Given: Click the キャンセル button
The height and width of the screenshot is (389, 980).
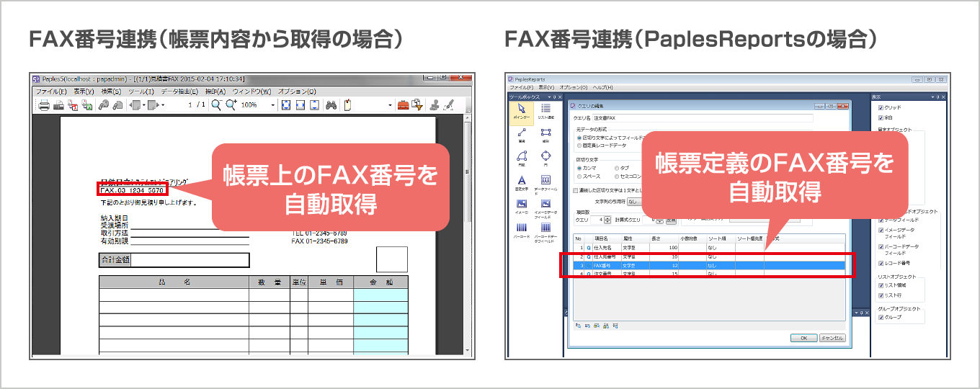Looking at the screenshot, I should (x=832, y=338).
